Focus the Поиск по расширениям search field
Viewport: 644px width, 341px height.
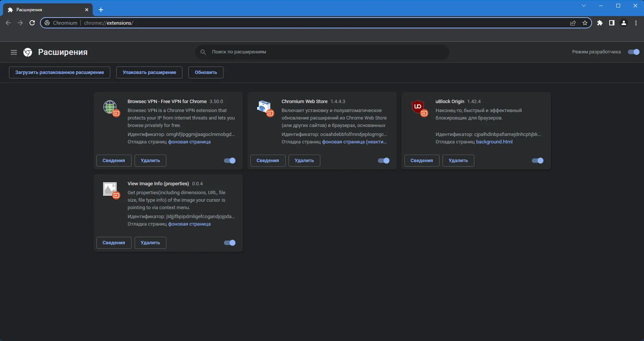point(322,52)
